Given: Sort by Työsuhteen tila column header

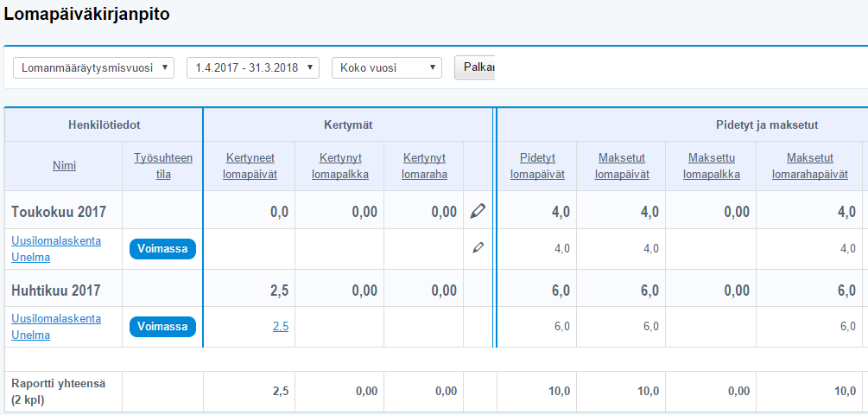Looking at the screenshot, I should tap(163, 165).
